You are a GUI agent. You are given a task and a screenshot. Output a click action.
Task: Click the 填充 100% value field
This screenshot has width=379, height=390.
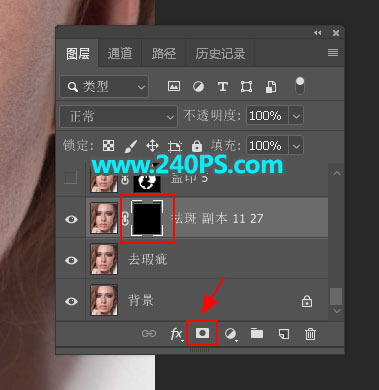[x=268, y=146]
